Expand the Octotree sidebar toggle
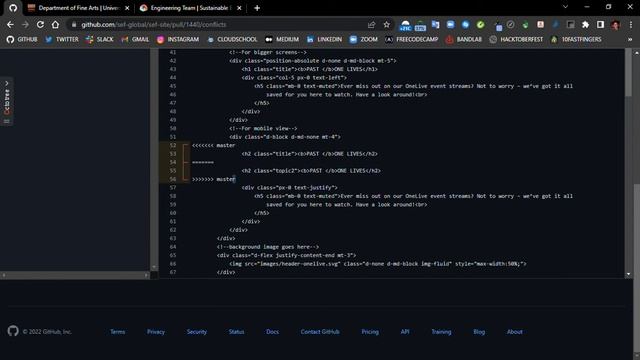 (x=7, y=101)
